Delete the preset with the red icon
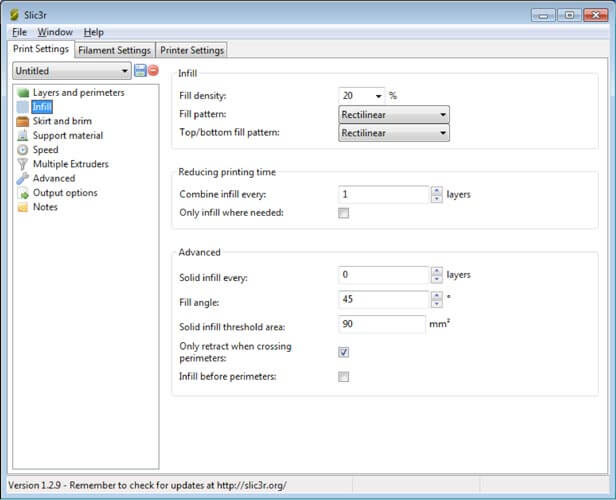 [x=154, y=70]
